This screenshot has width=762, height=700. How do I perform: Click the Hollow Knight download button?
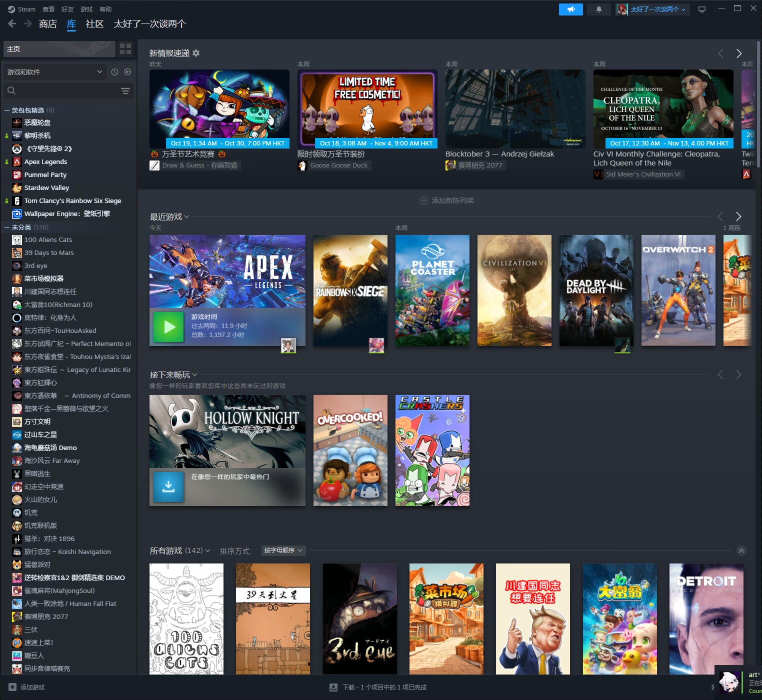tap(168, 486)
